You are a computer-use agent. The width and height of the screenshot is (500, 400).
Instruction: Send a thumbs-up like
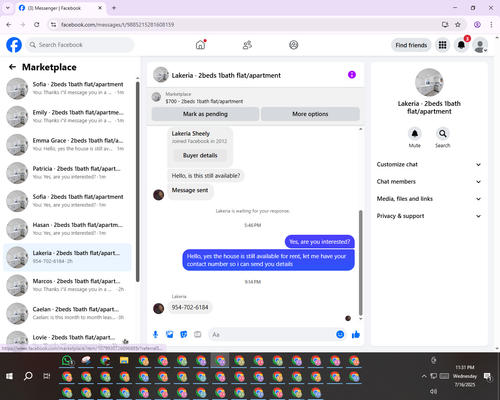pos(356,334)
